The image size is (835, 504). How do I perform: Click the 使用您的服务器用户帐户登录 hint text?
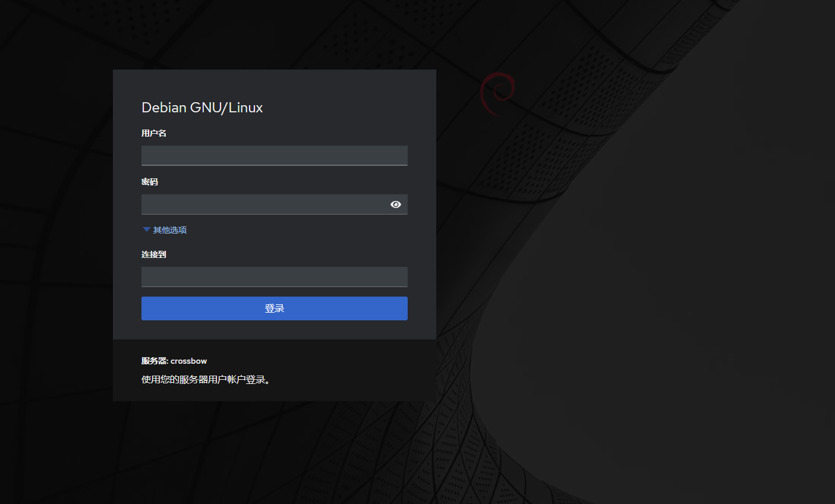point(206,380)
